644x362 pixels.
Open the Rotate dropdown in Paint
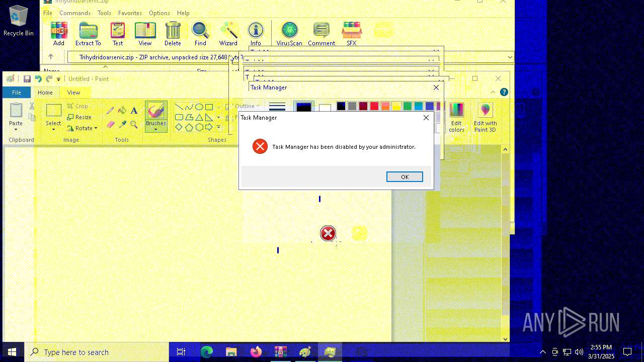[82, 128]
